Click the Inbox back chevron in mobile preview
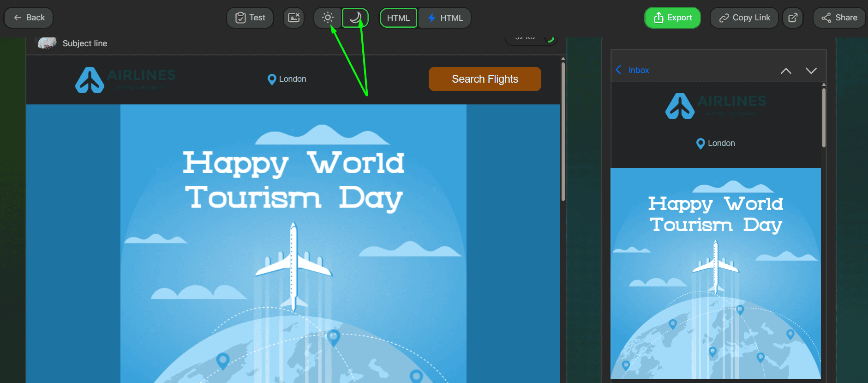868x383 pixels. [x=619, y=70]
